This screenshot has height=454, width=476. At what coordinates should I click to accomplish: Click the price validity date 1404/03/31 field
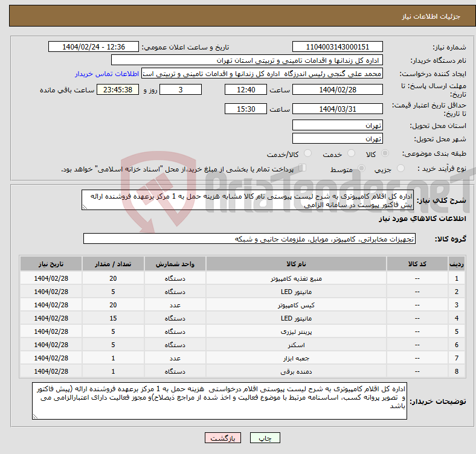pos(337,109)
